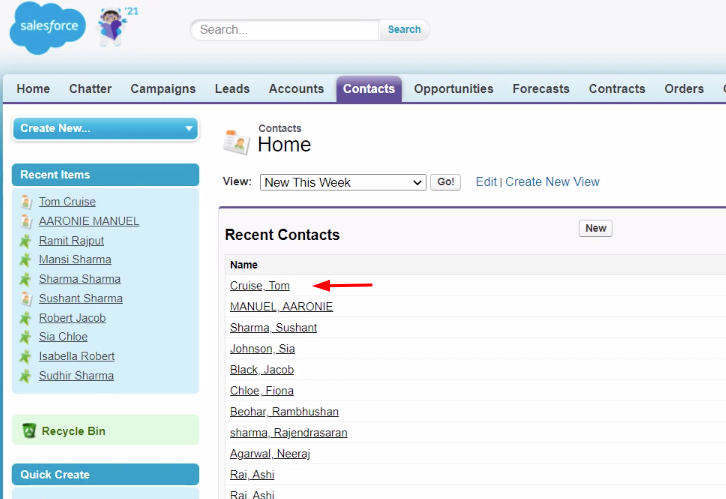Open contact Chloe, Fiona

pos(262,391)
